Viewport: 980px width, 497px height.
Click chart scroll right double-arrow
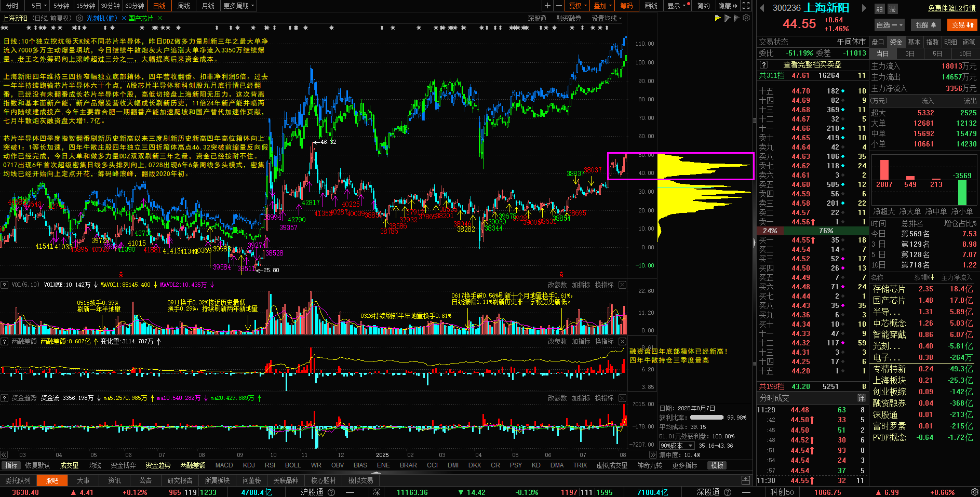coord(653,454)
